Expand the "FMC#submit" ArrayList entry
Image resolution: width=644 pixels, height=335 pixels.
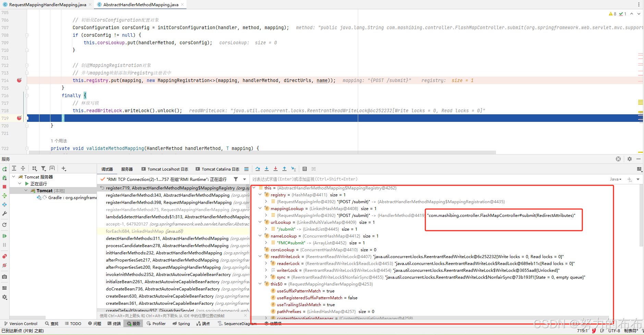266,243
